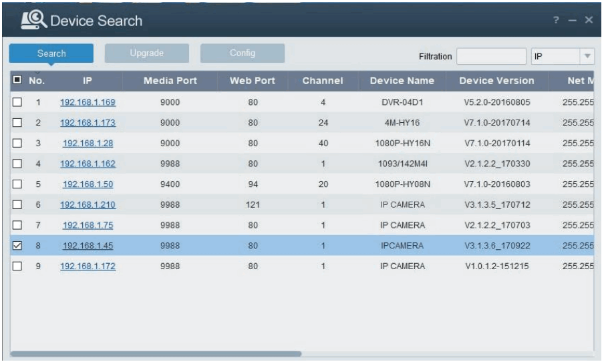Open IP link 192.168.1.169
The image size is (604, 364).
[x=88, y=102]
